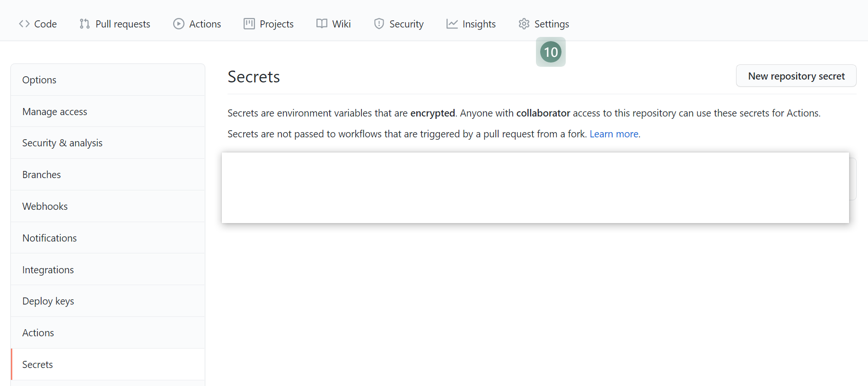Open Deploy keys settings page
868x386 pixels.
coord(108,301)
